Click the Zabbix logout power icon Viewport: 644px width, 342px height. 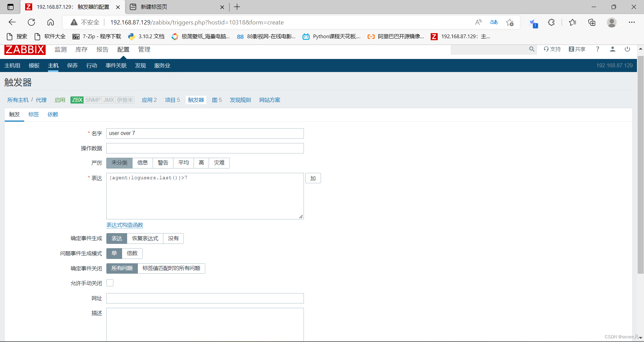(627, 49)
